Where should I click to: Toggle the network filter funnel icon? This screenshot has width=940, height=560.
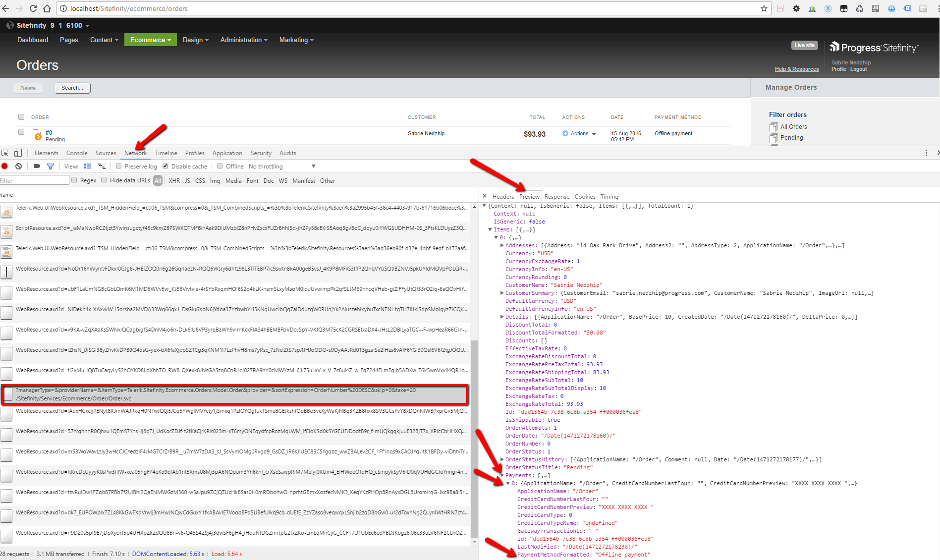(51, 167)
